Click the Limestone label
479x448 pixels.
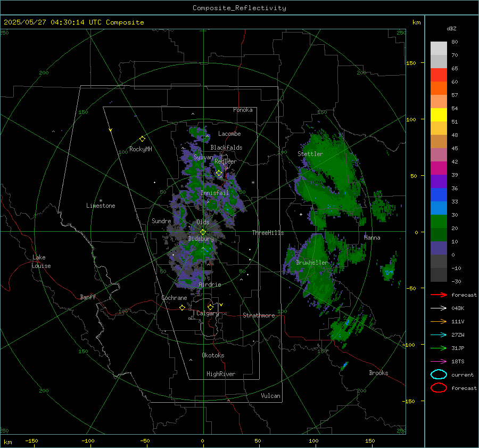(101, 206)
